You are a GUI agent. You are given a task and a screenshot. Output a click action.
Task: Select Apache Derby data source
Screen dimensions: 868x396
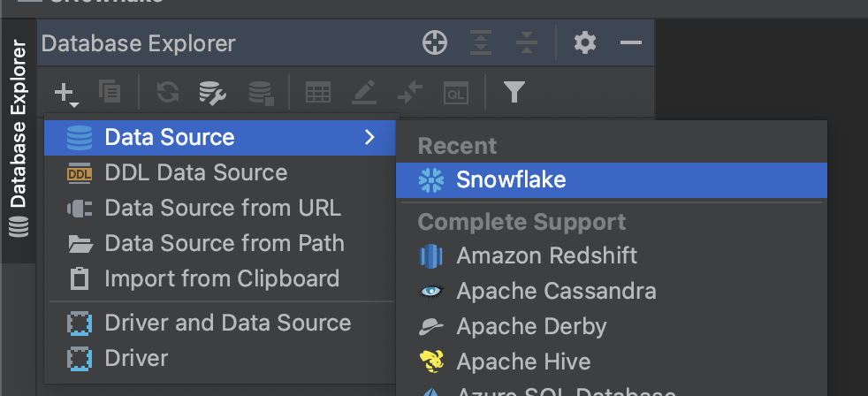coord(612,327)
